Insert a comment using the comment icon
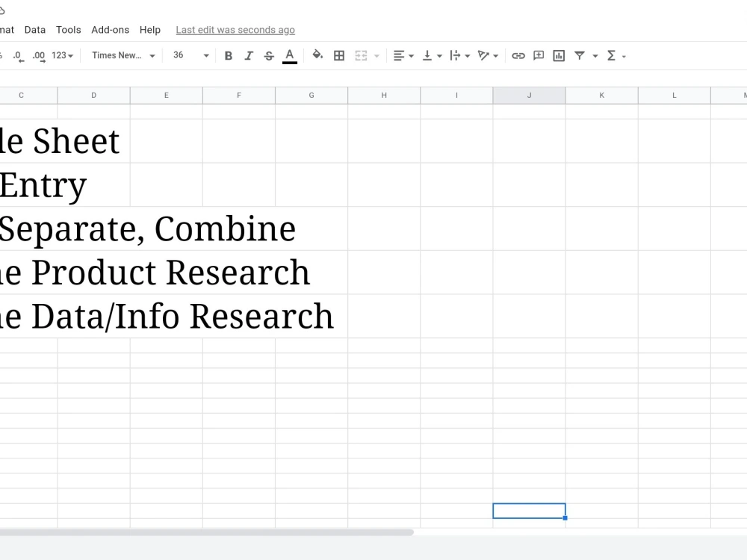The width and height of the screenshot is (747, 560). pyautogui.click(x=539, y=56)
